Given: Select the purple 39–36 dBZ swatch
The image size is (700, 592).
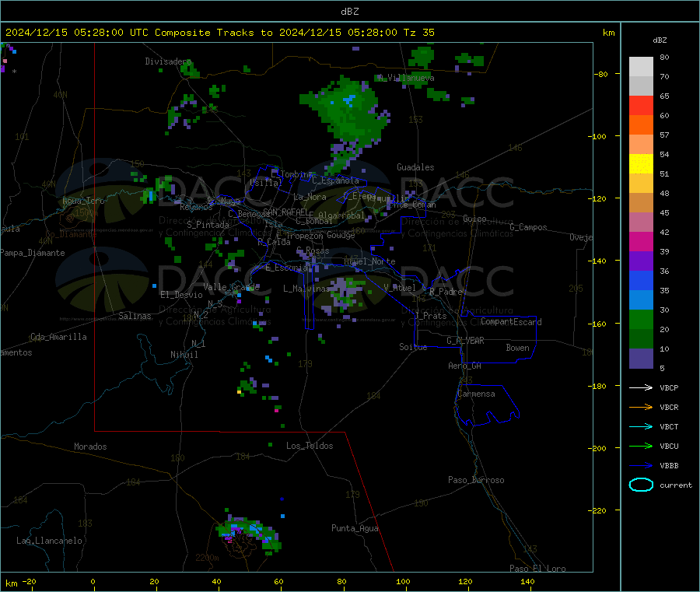Looking at the screenshot, I should click(x=641, y=261).
